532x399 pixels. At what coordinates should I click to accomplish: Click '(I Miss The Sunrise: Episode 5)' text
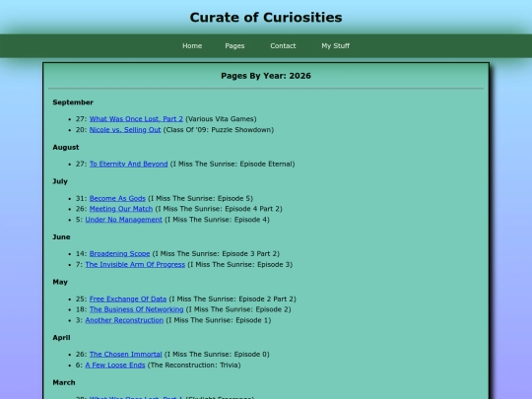201,198
